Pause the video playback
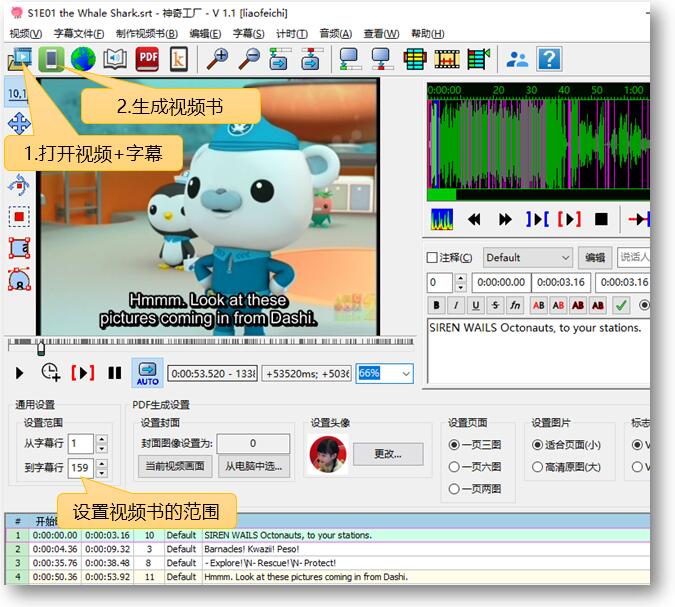 [x=115, y=373]
